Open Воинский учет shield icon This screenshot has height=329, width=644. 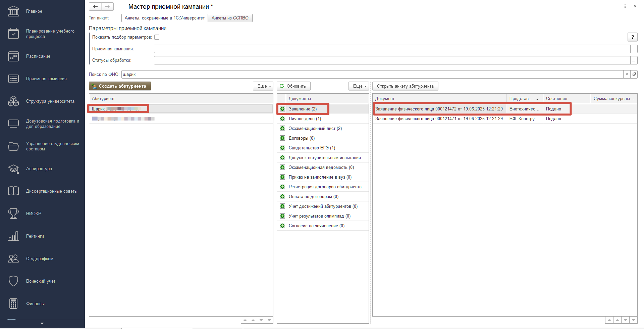[13, 281]
